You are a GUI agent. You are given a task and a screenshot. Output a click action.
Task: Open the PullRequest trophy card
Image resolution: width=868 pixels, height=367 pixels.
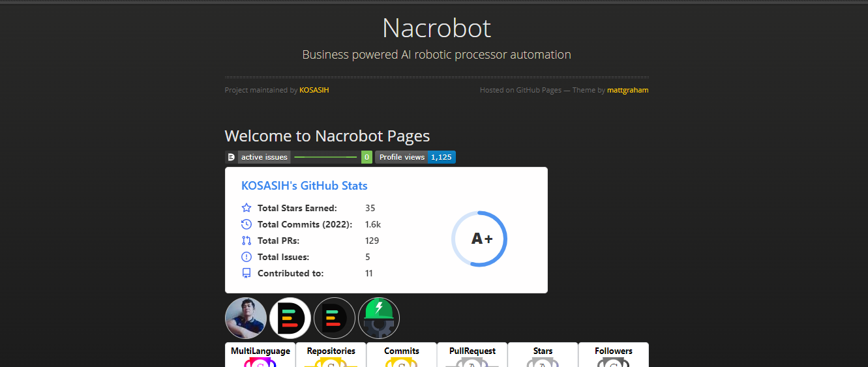click(472, 355)
